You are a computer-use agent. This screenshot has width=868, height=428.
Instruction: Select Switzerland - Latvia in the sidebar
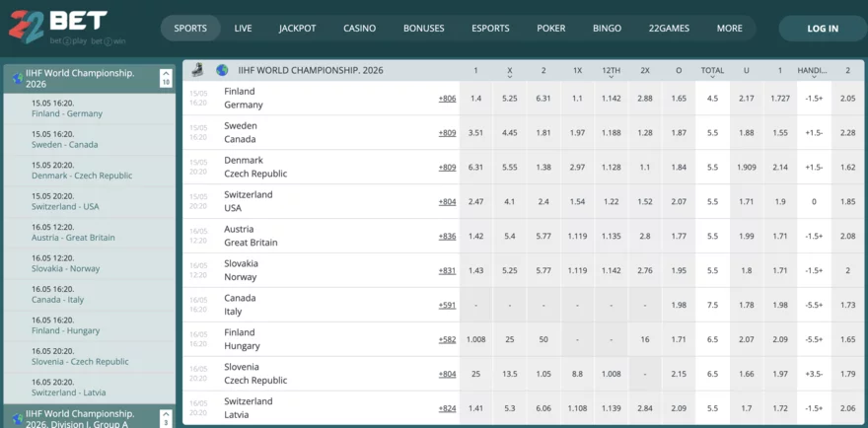click(89, 388)
